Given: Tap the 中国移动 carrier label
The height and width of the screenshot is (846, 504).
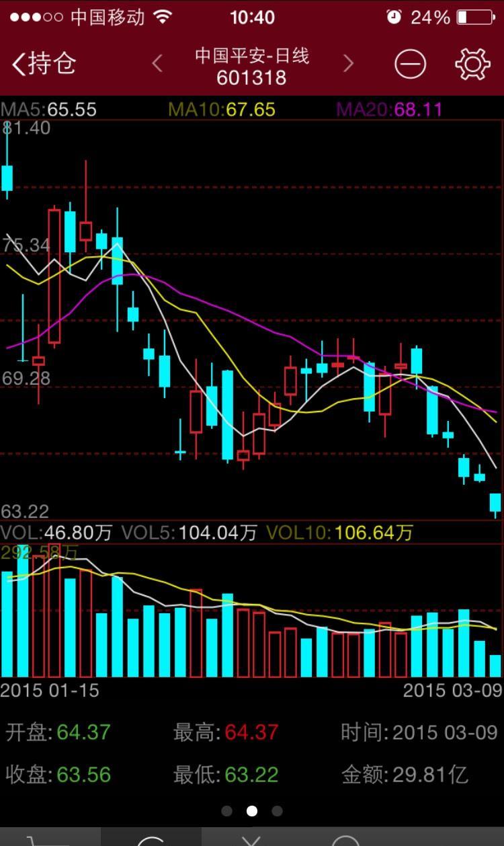Looking at the screenshot, I should tap(108, 17).
